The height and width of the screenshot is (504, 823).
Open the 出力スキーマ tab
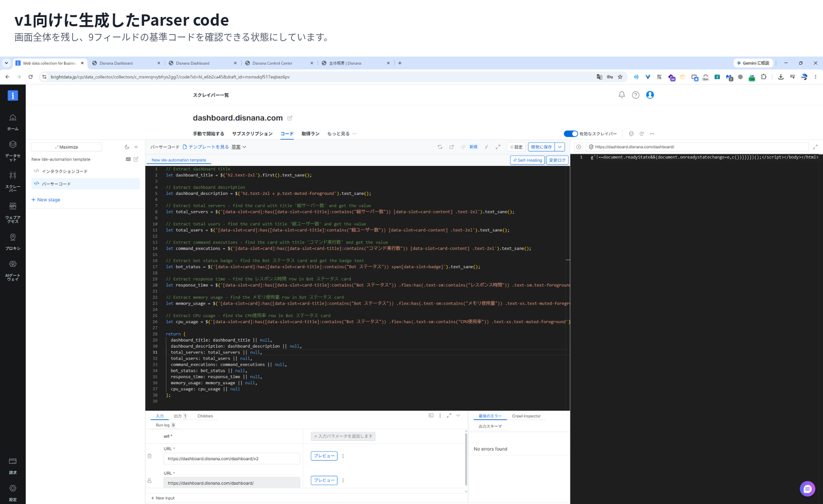[x=490, y=426]
